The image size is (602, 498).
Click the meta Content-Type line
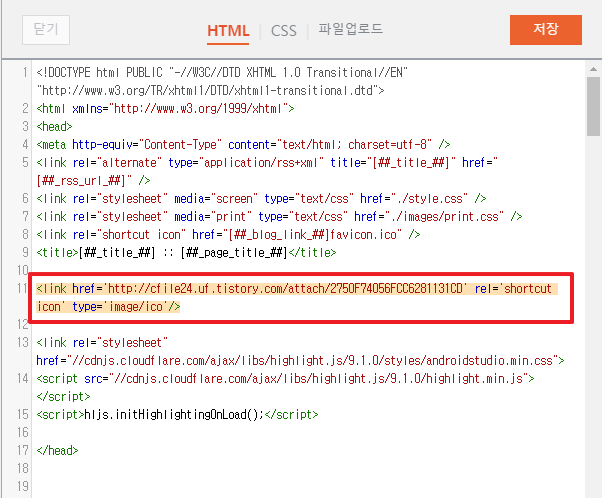pos(243,145)
